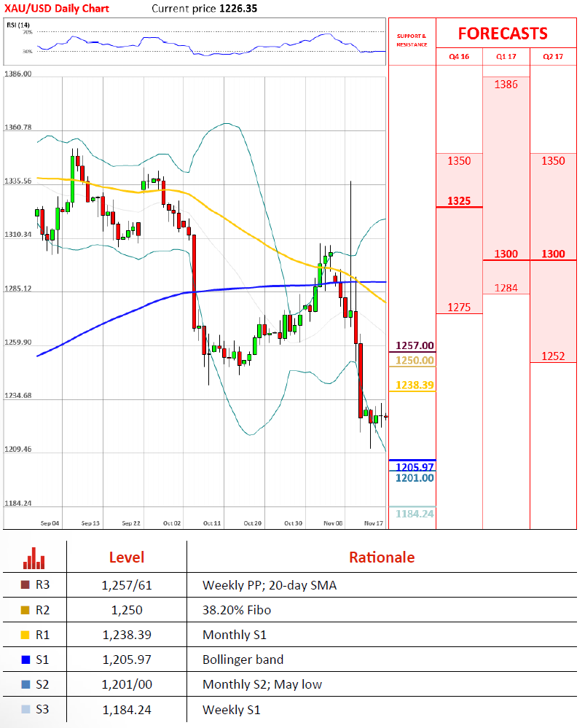
Task: Click the Sep 22 date axis label
Action: (x=131, y=523)
